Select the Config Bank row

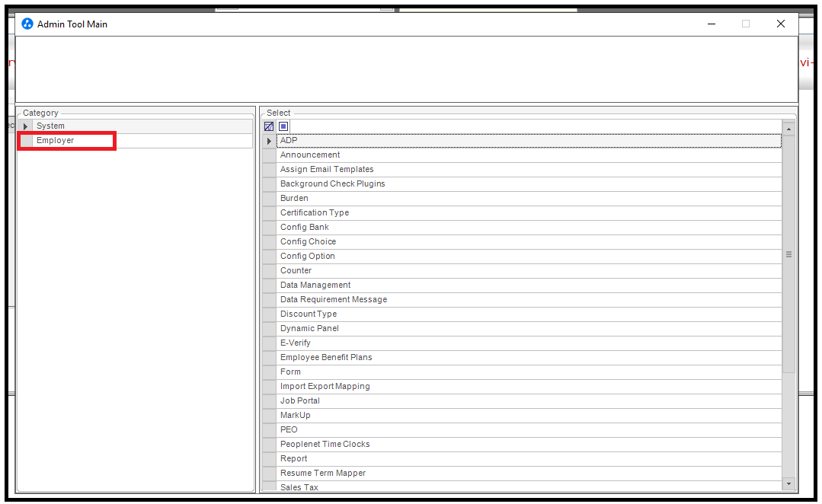[529, 227]
